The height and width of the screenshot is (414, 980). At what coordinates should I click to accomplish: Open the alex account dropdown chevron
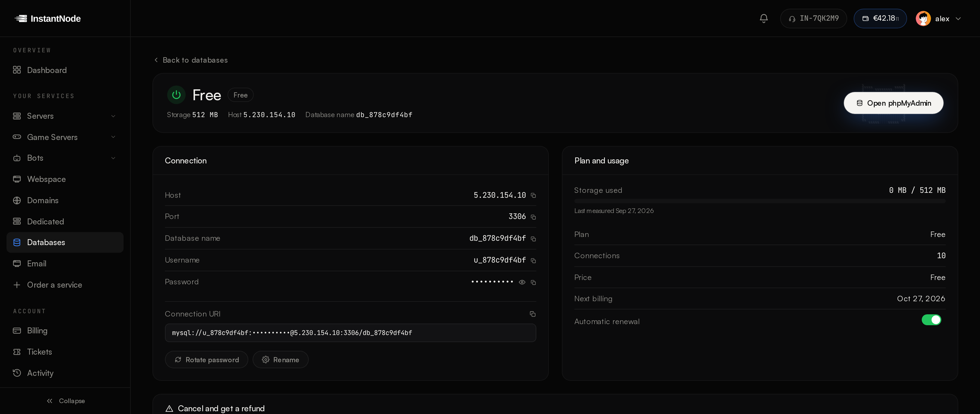pyautogui.click(x=958, y=19)
